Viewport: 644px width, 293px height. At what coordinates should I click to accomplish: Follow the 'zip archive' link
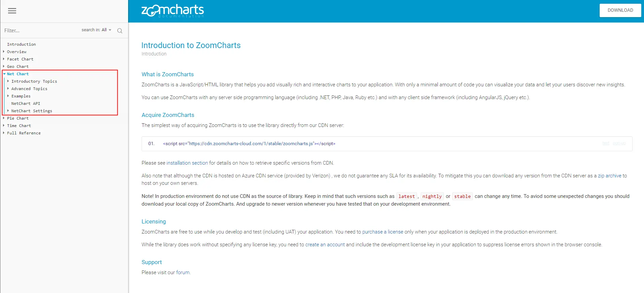click(x=609, y=176)
